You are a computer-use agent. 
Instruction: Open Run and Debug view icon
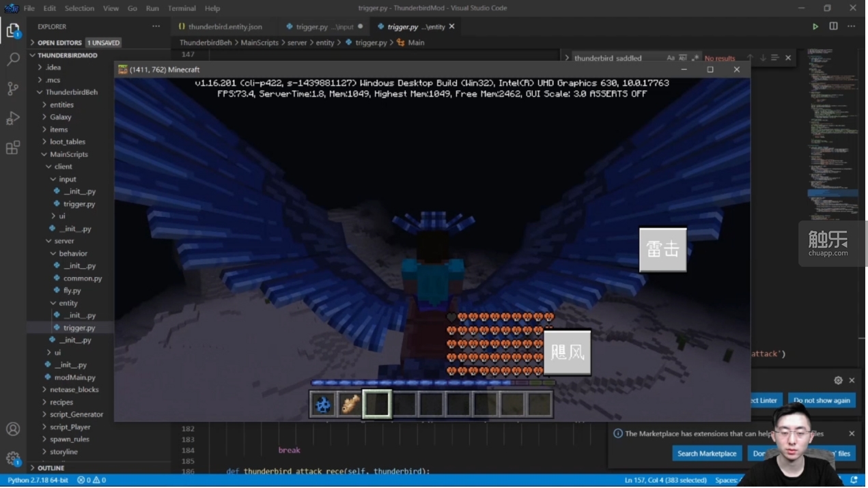point(13,118)
